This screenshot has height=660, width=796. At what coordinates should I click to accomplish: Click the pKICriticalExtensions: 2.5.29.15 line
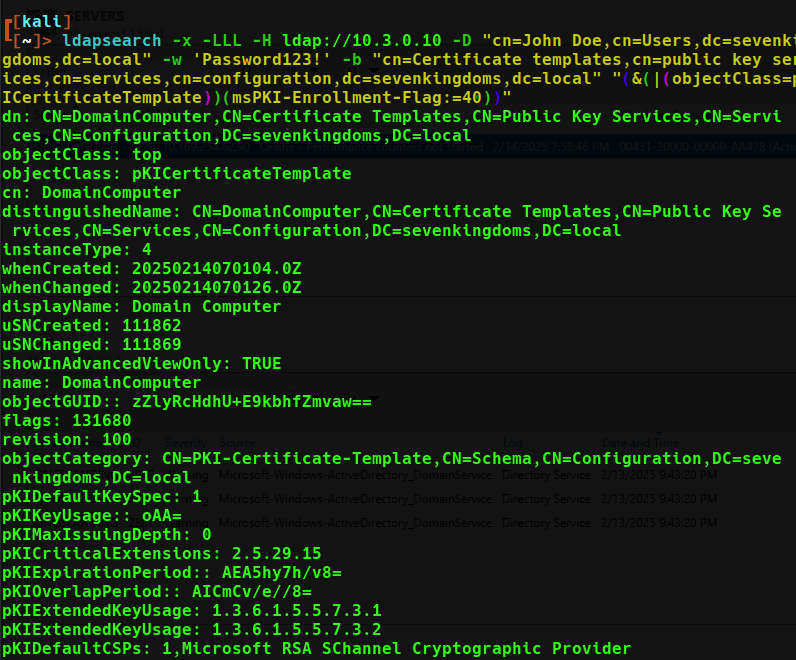click(161, 553)
